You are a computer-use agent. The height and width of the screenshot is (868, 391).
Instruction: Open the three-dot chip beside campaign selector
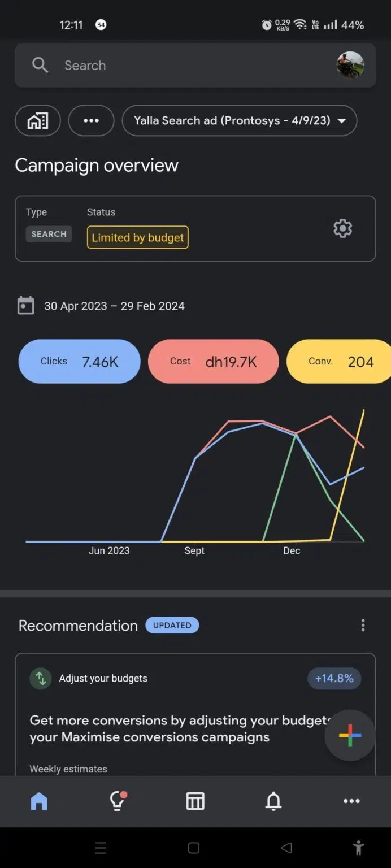[91, 120]
